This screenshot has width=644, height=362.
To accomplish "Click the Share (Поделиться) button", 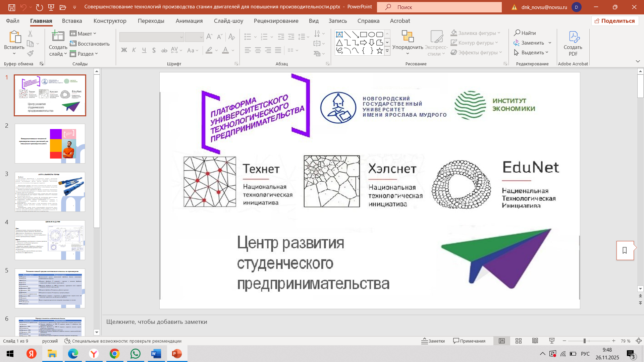I will [615, 21].
